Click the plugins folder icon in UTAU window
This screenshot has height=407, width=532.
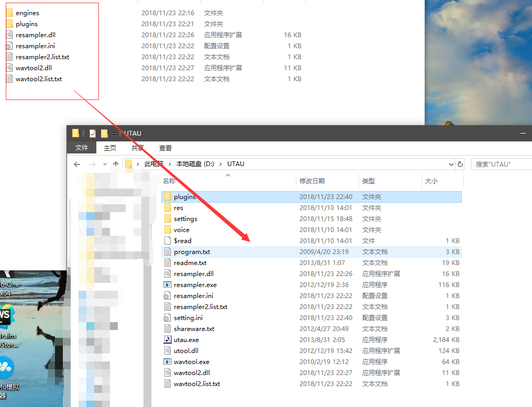(167, 197)
